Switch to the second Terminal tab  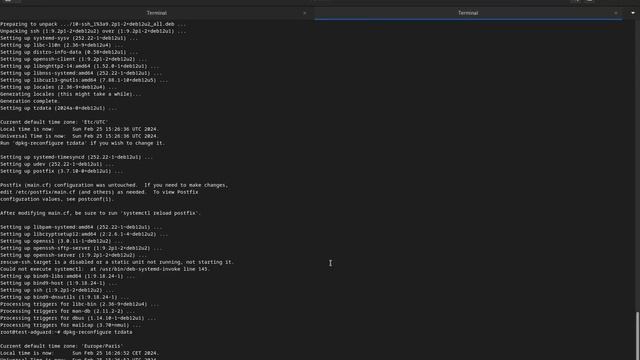tap(468, 13)
